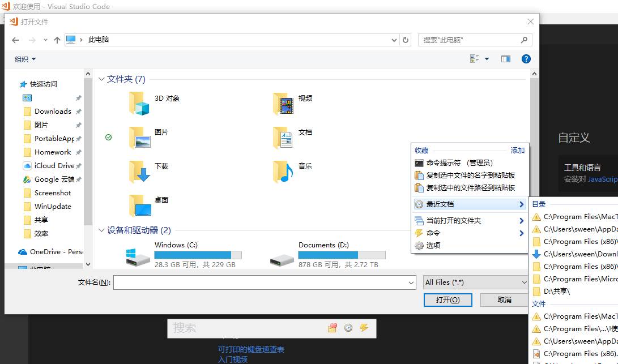618x364 pixels.
Task: Go up one folder level arrow
Action: pyautogui.click(x=57, y=40)
